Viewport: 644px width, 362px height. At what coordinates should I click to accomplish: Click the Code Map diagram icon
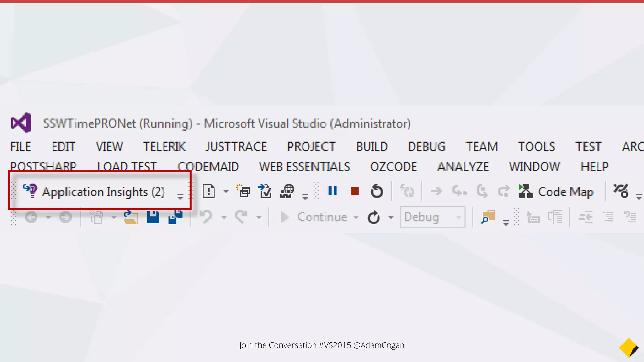click(525, 191)
